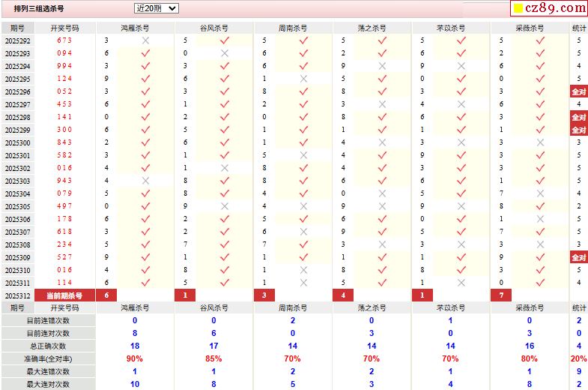Select the 采薇杀号 column header
The height and width of the screenshot is (390, 588).
pos(530,28)
